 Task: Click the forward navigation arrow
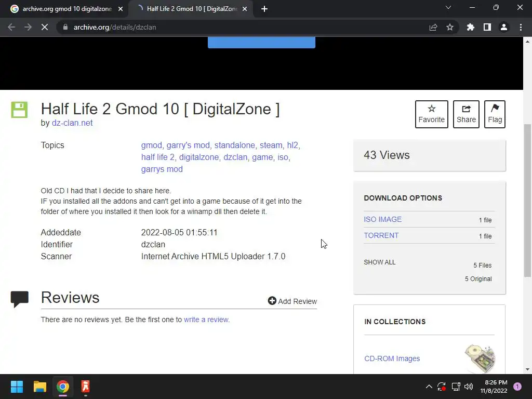tap(28, 27)
